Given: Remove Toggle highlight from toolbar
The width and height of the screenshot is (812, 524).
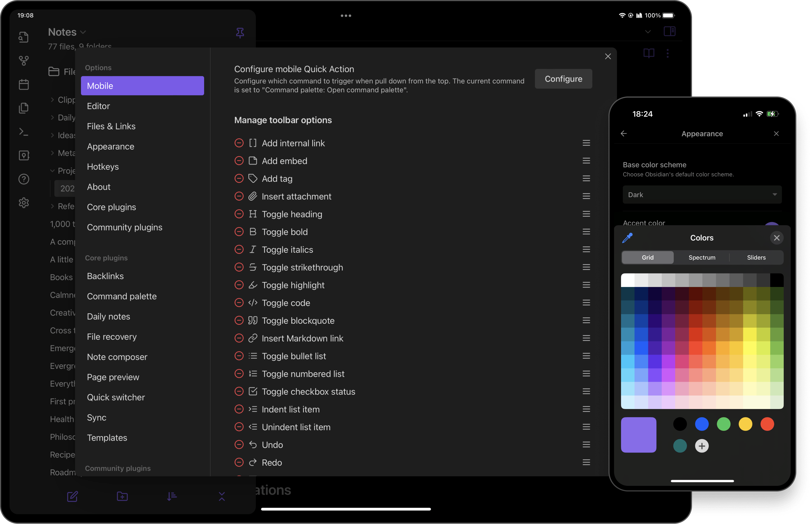Looking at the screenshot, I should (239, 285).
